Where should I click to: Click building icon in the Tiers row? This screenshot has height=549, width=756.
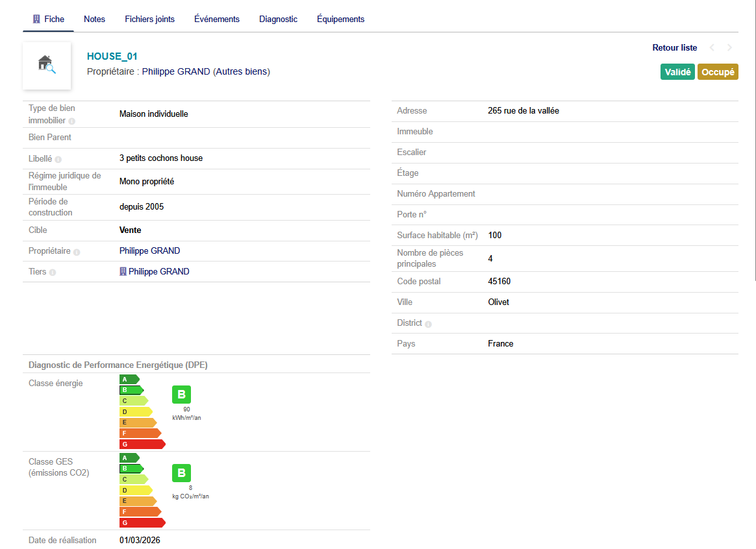click(x=123, y=272)
